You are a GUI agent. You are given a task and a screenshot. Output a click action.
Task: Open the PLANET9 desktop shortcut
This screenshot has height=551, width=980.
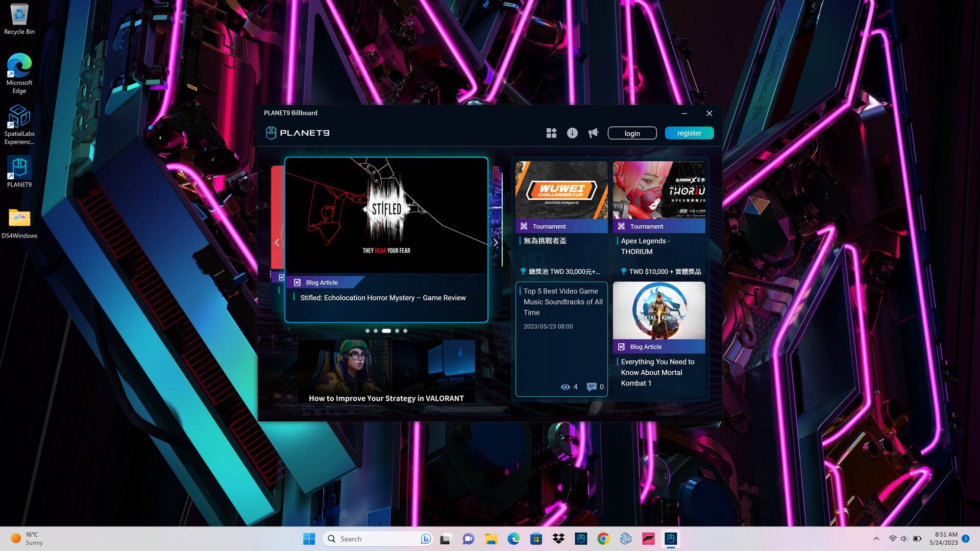pyautogui.click(x=19, y=171)
